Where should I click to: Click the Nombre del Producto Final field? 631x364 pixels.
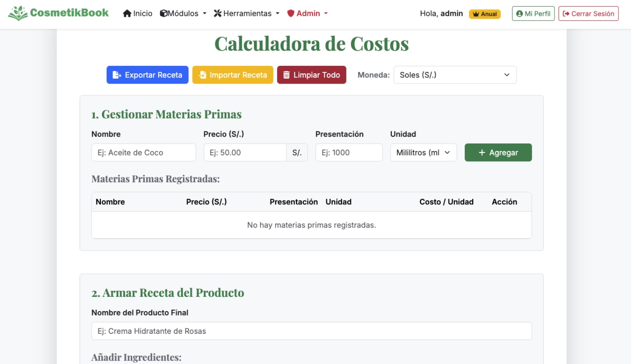(x=311, y=331)
